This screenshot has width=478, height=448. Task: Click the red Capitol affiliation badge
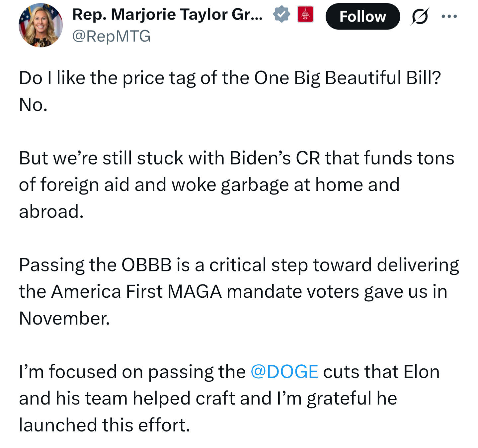point(305,15)
